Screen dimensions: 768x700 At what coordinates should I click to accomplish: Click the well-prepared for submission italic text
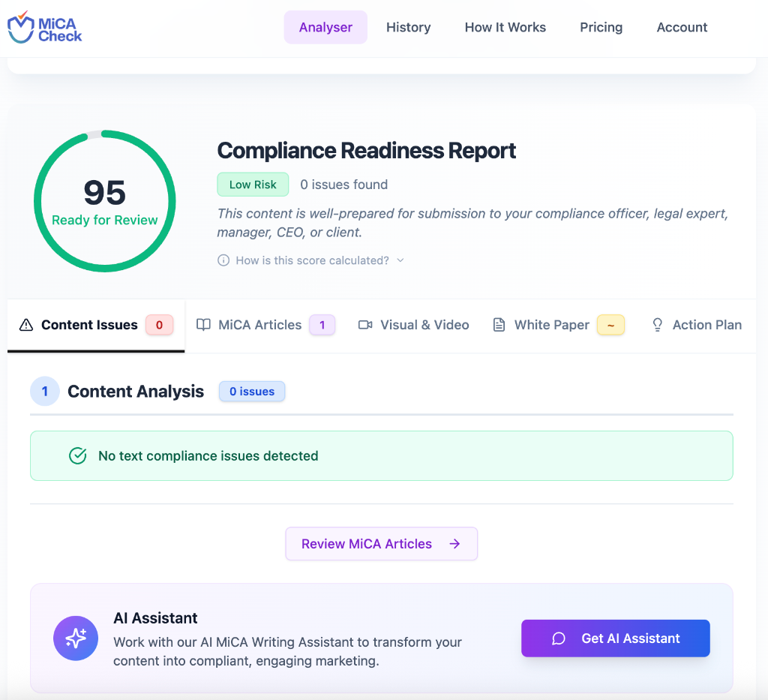pos(472,223)
